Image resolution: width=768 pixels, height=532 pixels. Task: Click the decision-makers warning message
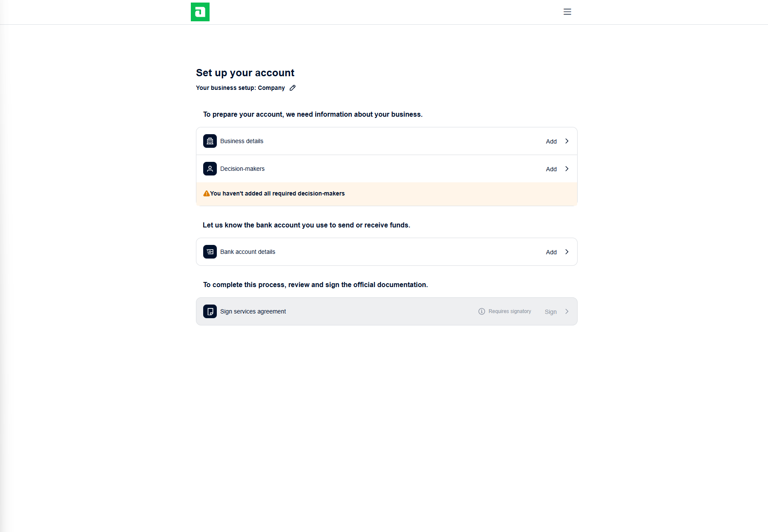pos(277,193)
